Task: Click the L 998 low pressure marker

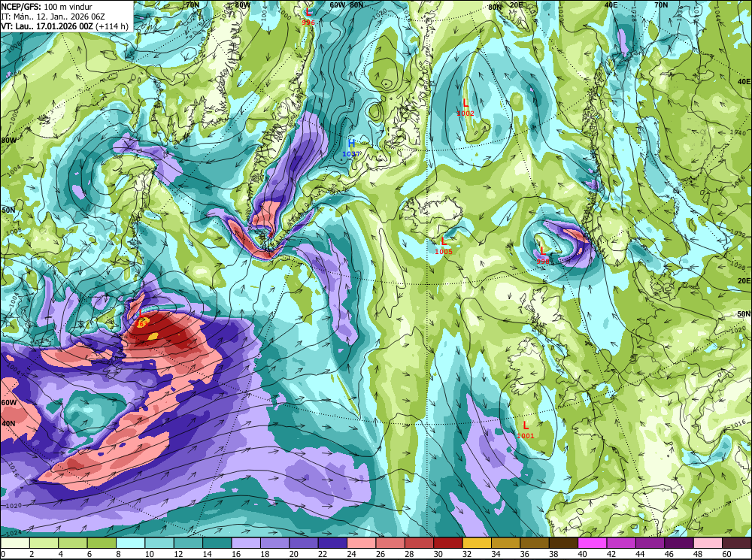Action: pyautogui.click(x=543, y=256)
